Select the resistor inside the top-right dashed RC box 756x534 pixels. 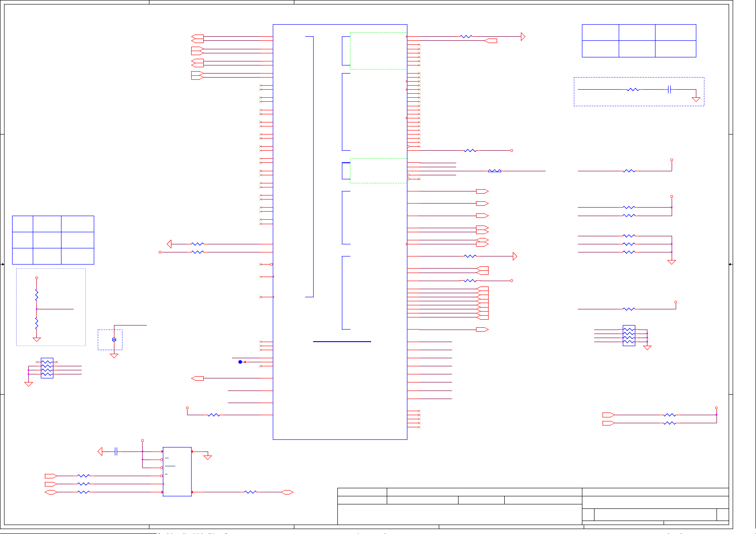633,90
